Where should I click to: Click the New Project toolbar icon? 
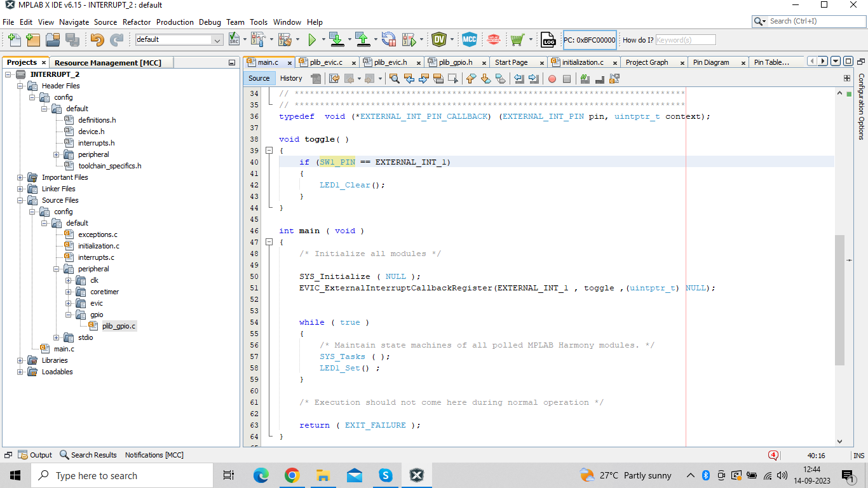click(33, 40)
